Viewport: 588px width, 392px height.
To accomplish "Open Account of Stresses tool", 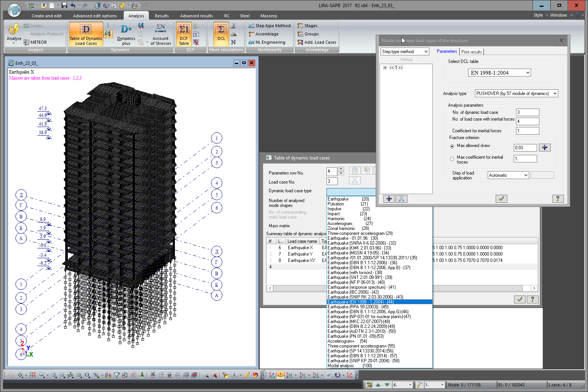I will point(161,34).
